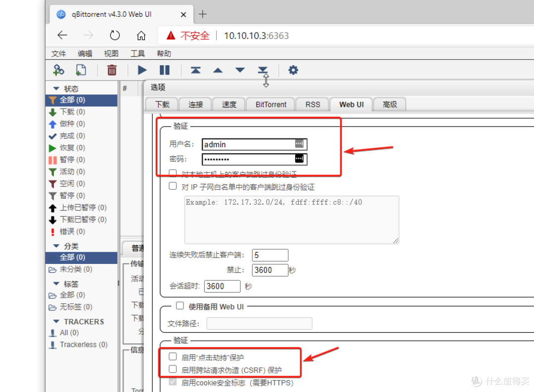This screenshot has width=534, height=392.
Task: Open the 文件 menu
Action: pos(58,53)
